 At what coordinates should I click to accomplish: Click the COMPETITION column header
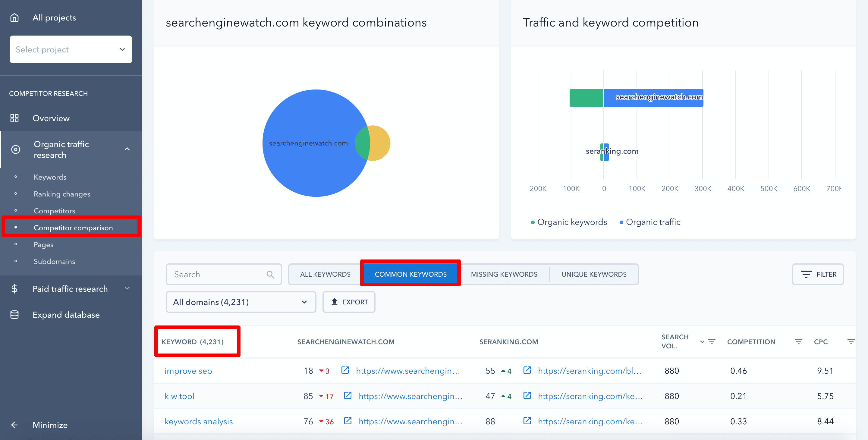751,342
